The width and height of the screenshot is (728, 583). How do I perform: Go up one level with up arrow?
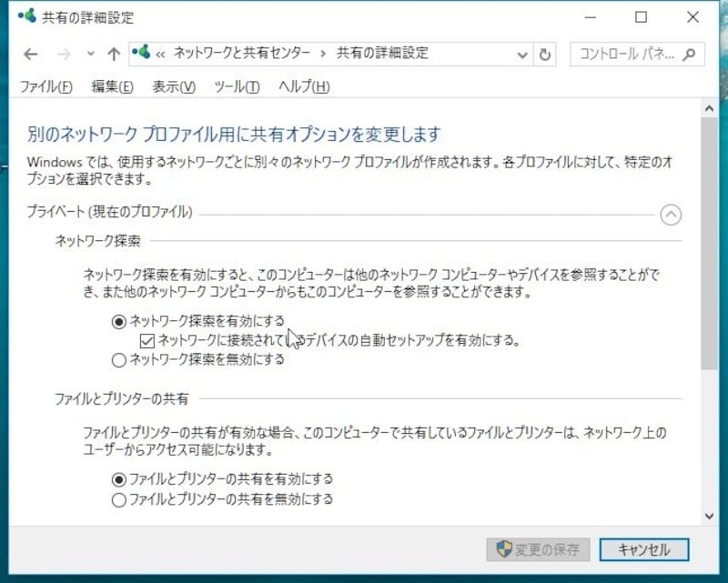click(114, 55)
